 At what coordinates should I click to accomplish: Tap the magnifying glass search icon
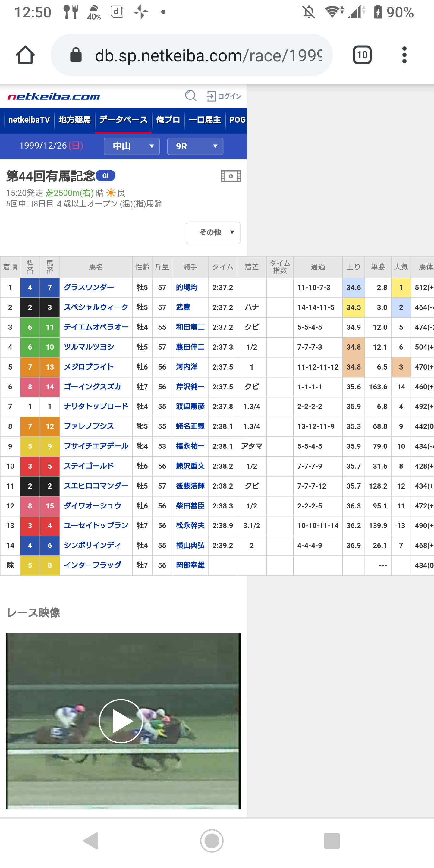click(x=190, y=96)
